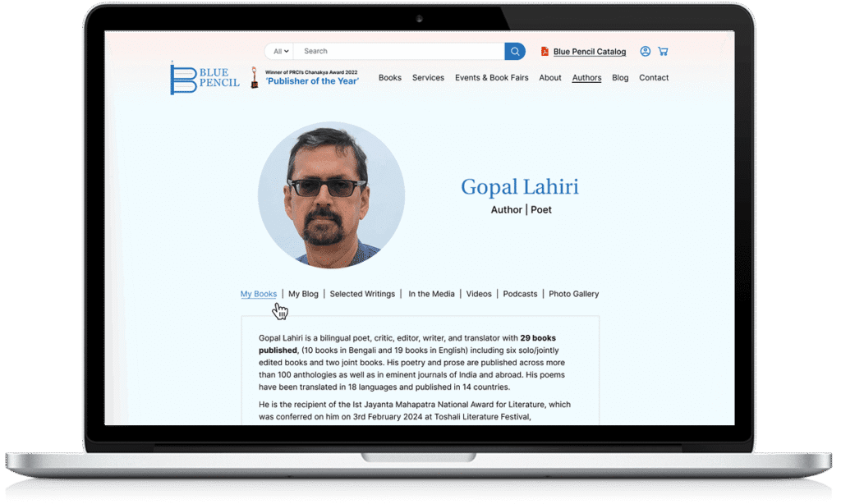Viewport: 841px width, 504px height.
Task: Click Gopal Lahiri's round profile photo
Action: [x=331, y=195]
